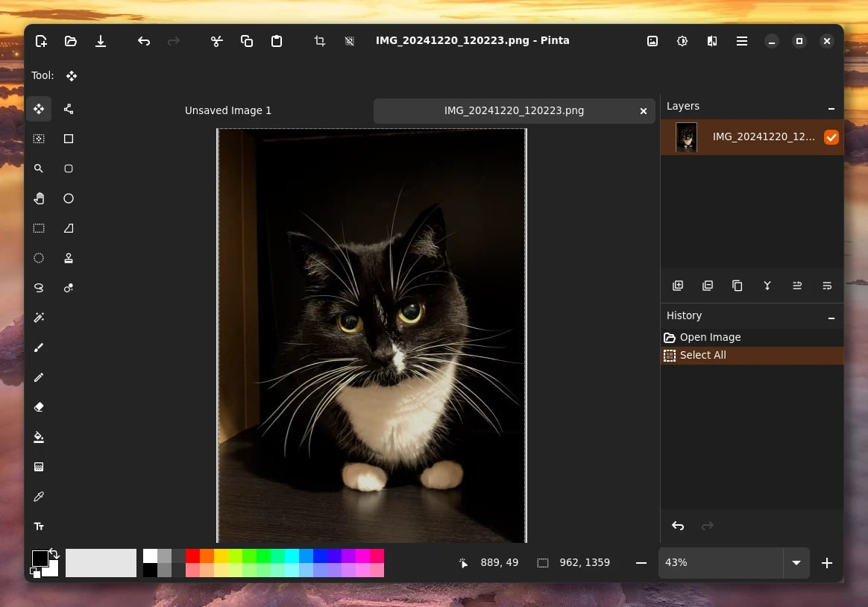The image size is (868, 607).
Task: Open the zoom percentage dropdown
Action: [796, 563]
